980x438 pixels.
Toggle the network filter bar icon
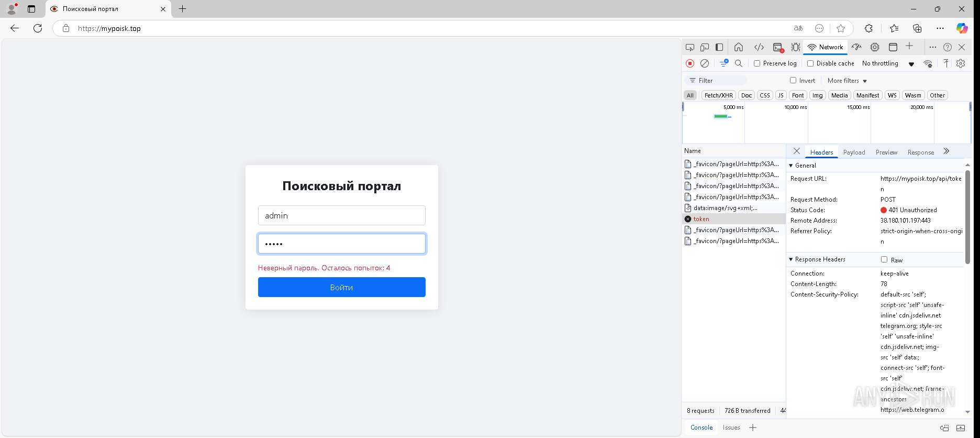coord(724,63)
